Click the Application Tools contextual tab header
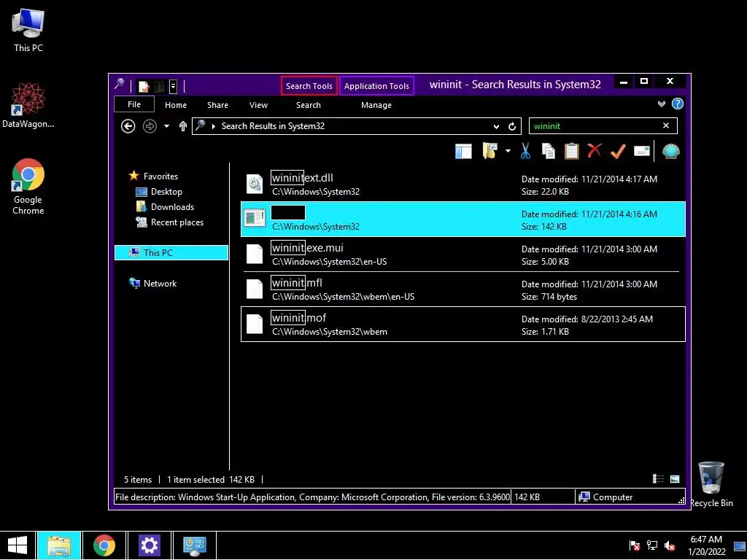 [376, 86]
